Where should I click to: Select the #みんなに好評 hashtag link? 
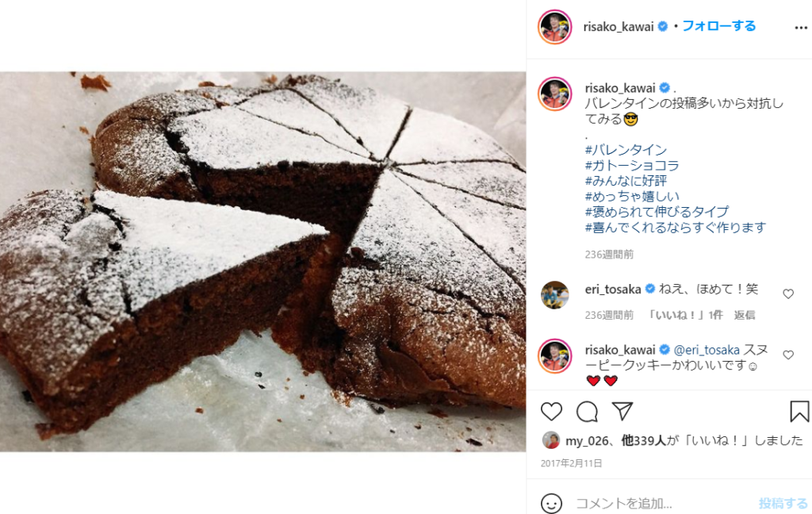tap(626, 181)
